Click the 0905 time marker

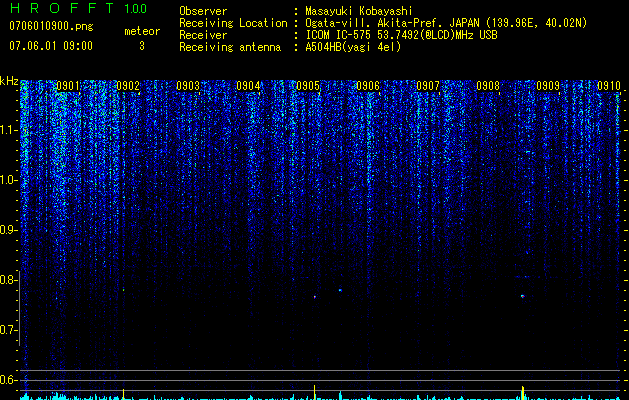308,86
